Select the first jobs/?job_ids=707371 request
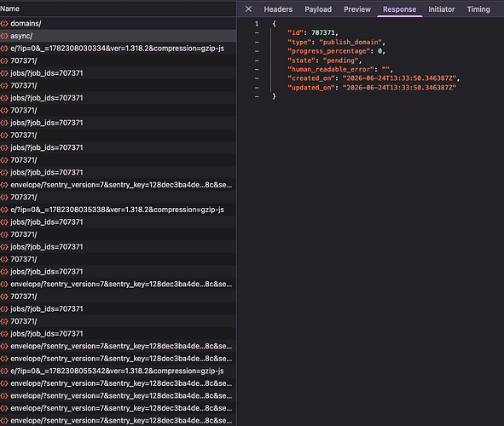The width and height of the screenshot is (504, 426). tap(118, 73)
